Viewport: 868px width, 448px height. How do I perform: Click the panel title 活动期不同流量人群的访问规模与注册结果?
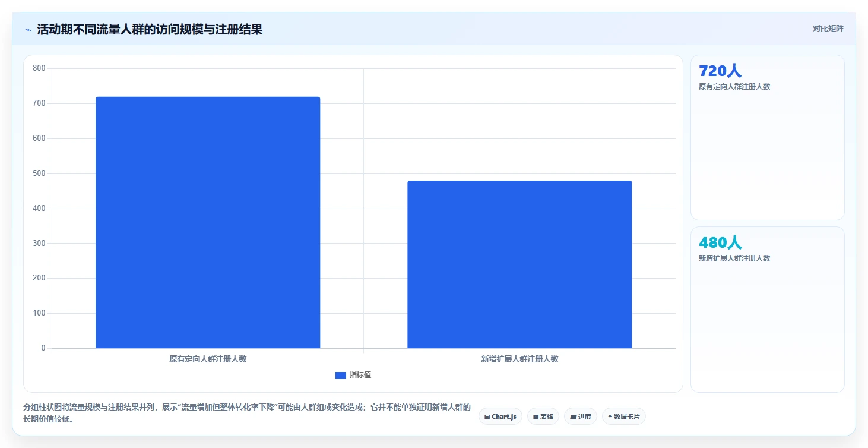150,30
